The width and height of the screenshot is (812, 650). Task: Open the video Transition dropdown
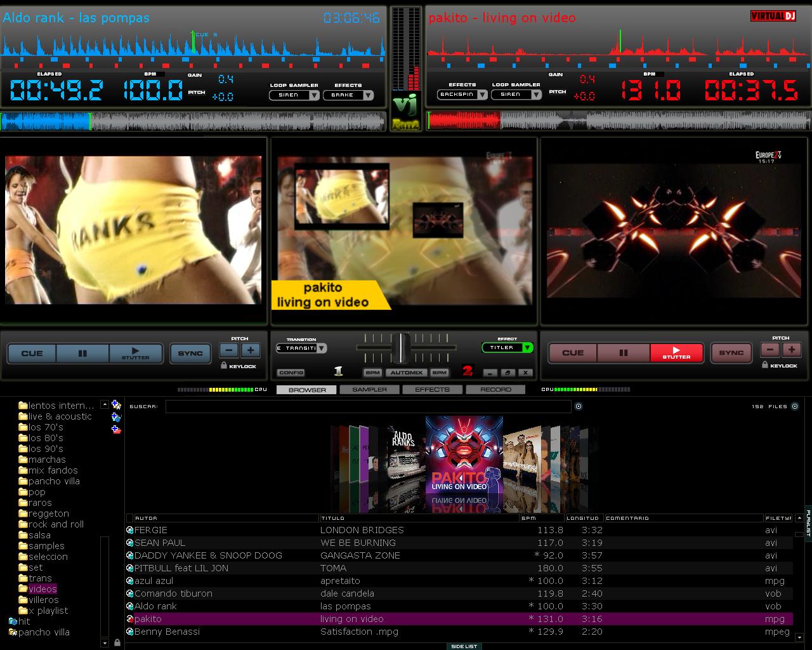tap(301, 348)
